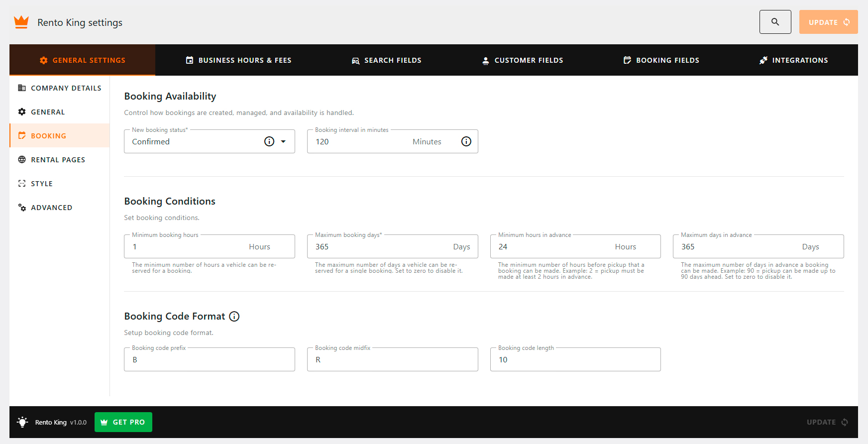Click the plug icon of Integrations tab
This screenshot has width=868, height=444.
(x=763, y=60)
